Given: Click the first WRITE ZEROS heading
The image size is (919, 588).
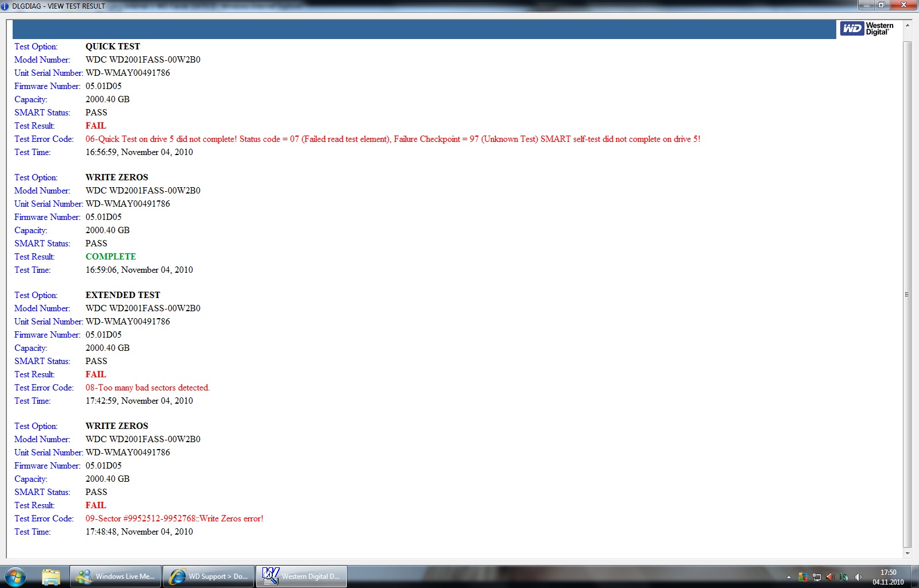Looking at the screenshot, I should (x=117, y=177).
